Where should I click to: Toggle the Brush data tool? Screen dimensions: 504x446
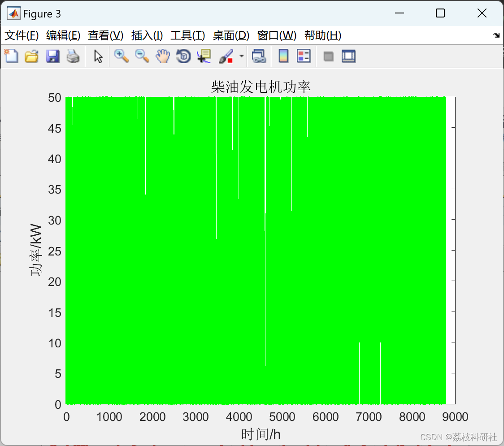[x=226, y=56]
